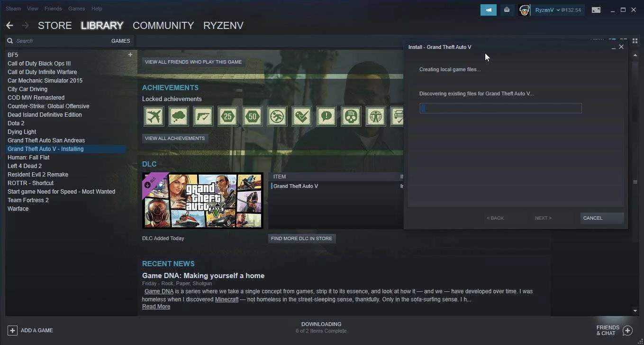Select Car Mechanic Simulator 2015

tap(45, 81)
